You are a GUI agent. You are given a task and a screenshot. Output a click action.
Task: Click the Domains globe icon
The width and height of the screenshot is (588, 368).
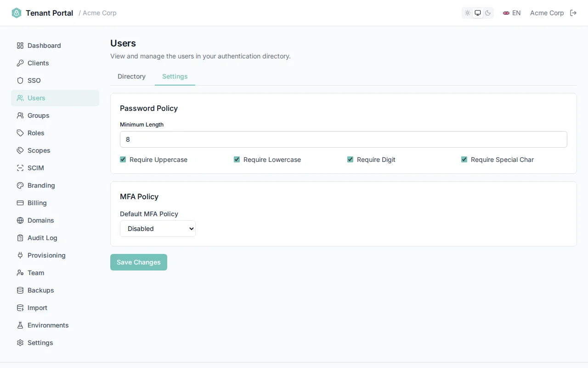20,220
